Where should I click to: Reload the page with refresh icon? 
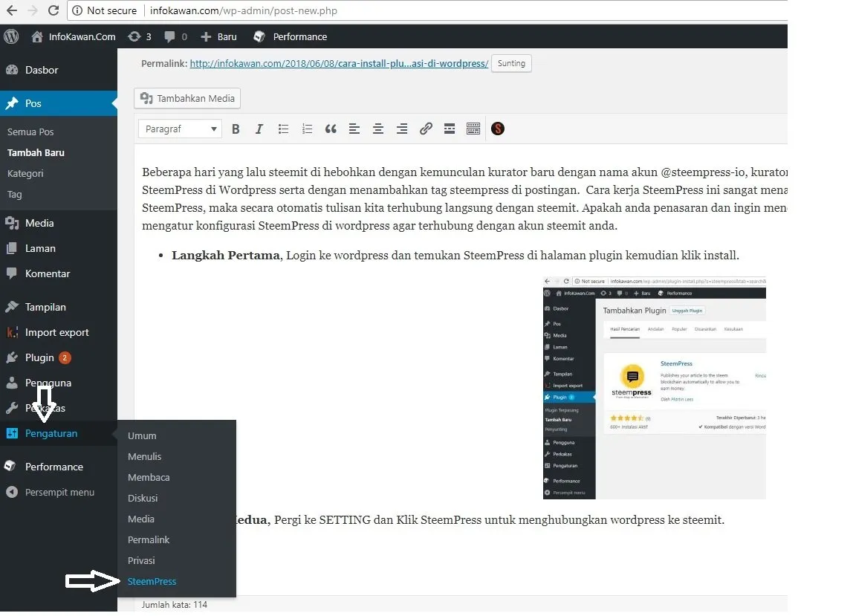click(x=53, y=10)
